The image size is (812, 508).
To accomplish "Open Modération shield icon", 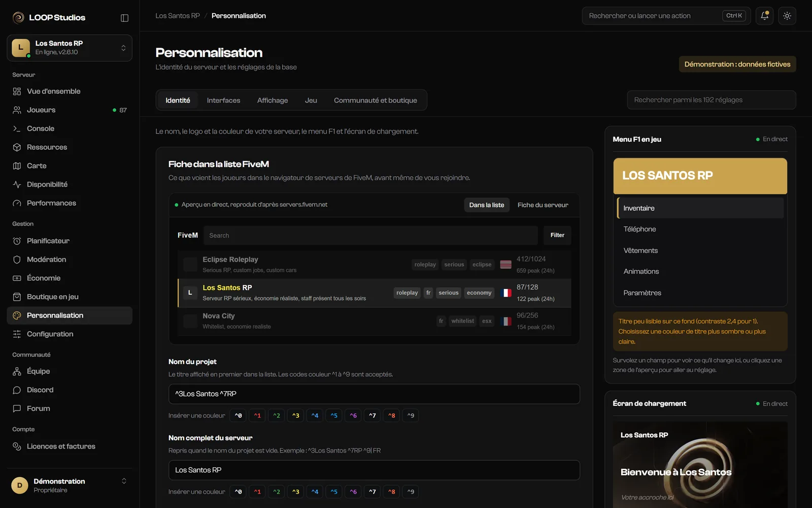I will pyautogui.click(x=17, y=260).
